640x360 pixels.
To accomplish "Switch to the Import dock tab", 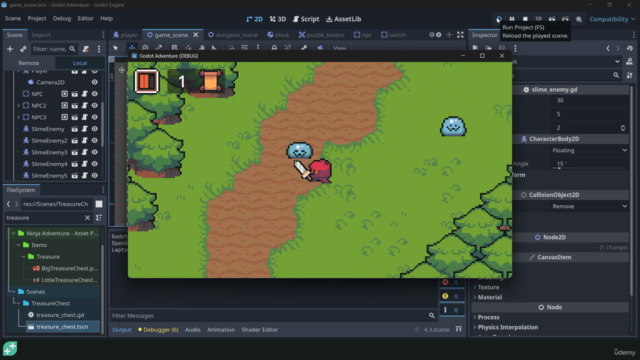I will point(41,35).
